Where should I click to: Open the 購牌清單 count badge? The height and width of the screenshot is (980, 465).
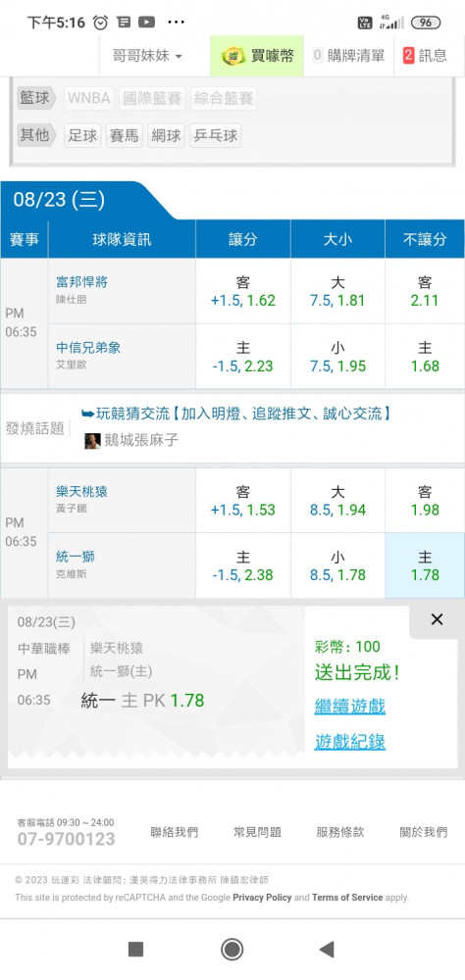(x=317, y=56)
